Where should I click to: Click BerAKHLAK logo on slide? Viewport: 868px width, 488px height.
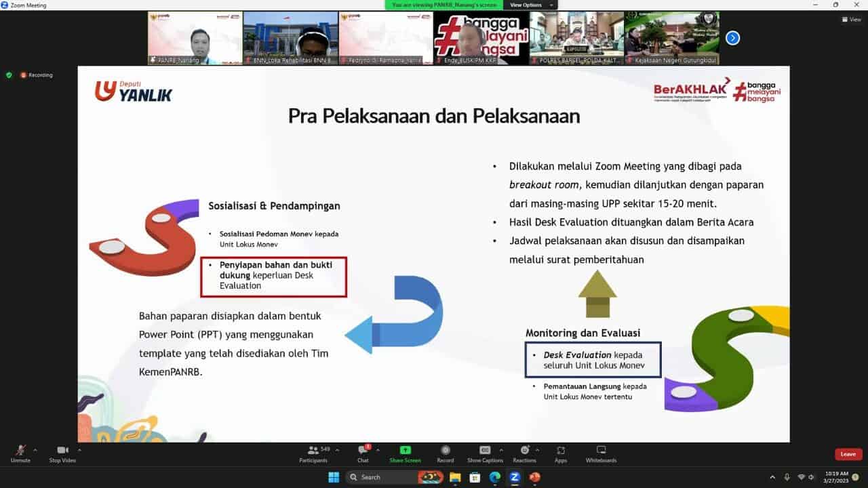[x=692, y=91]
